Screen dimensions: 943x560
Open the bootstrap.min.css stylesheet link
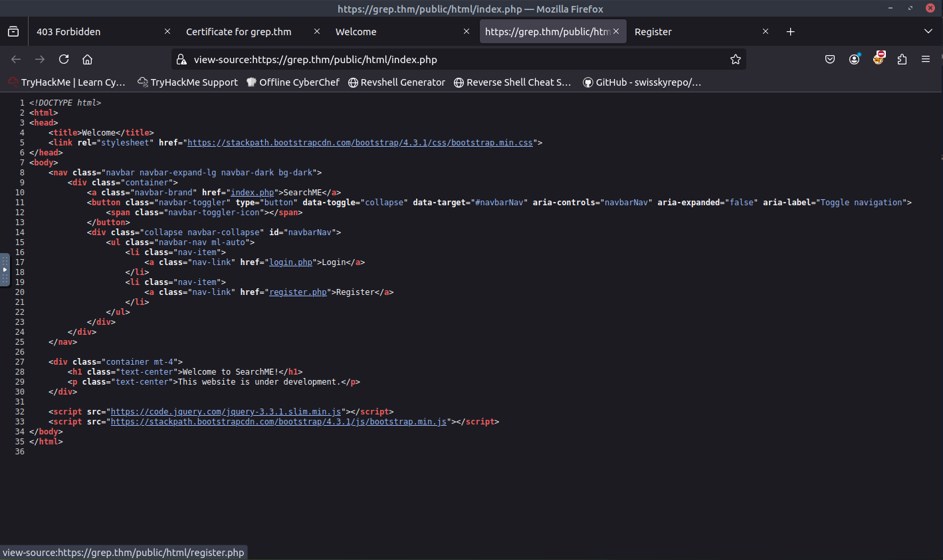pos(360,143)
